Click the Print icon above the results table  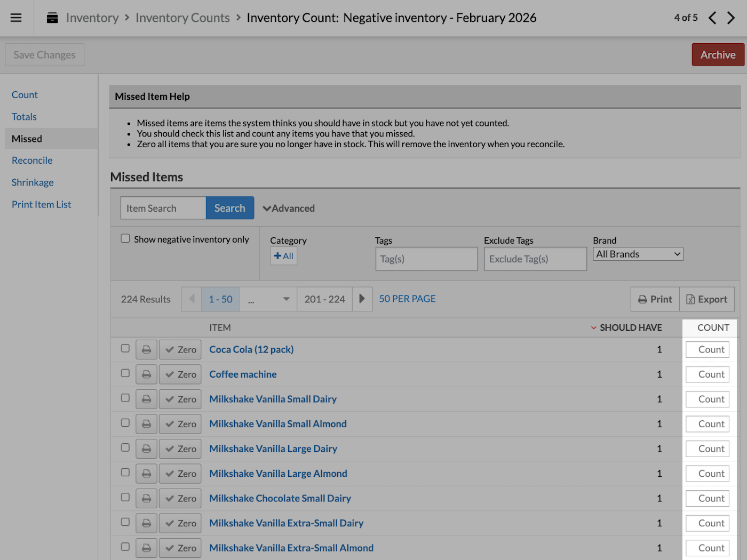coord(655,299)
